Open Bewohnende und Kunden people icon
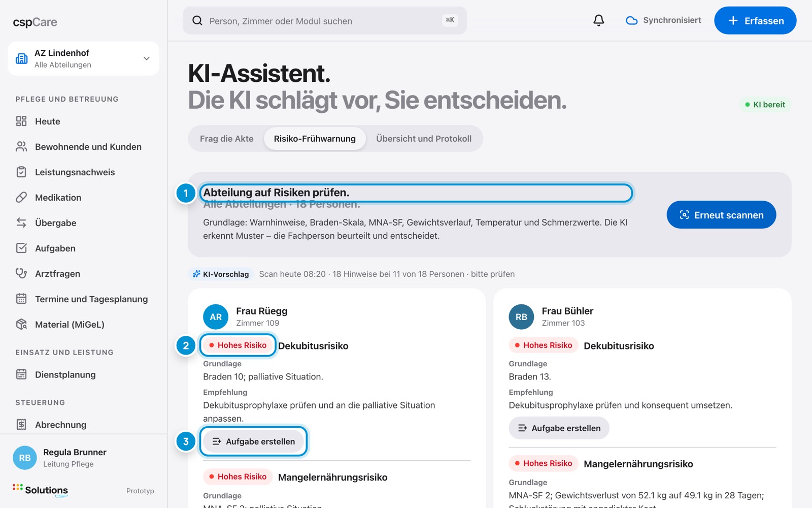The image size is (812, 508). pyautogui.click(x=21, y=146)
